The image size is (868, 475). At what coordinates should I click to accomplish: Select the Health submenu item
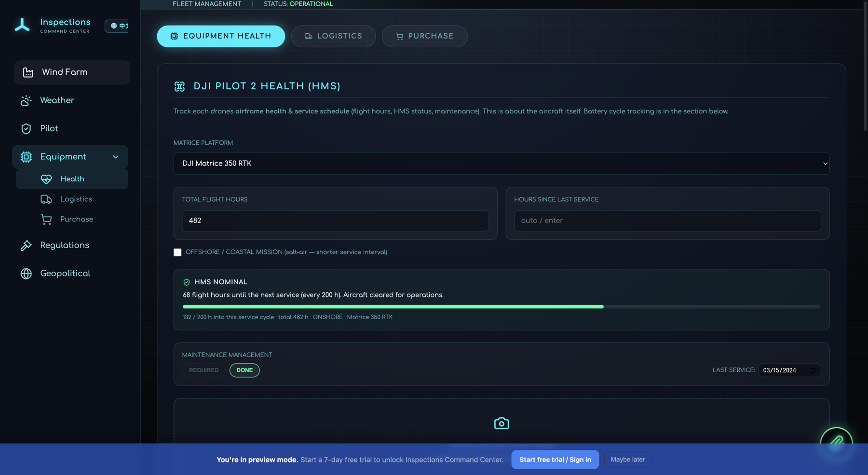tap(72, 179)
